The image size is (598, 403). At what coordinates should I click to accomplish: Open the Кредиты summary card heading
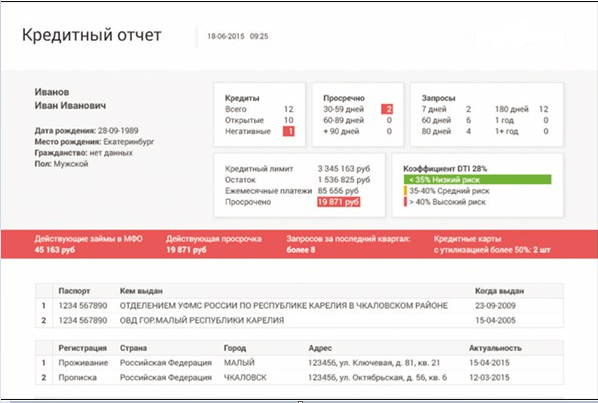tap(242, 98)
